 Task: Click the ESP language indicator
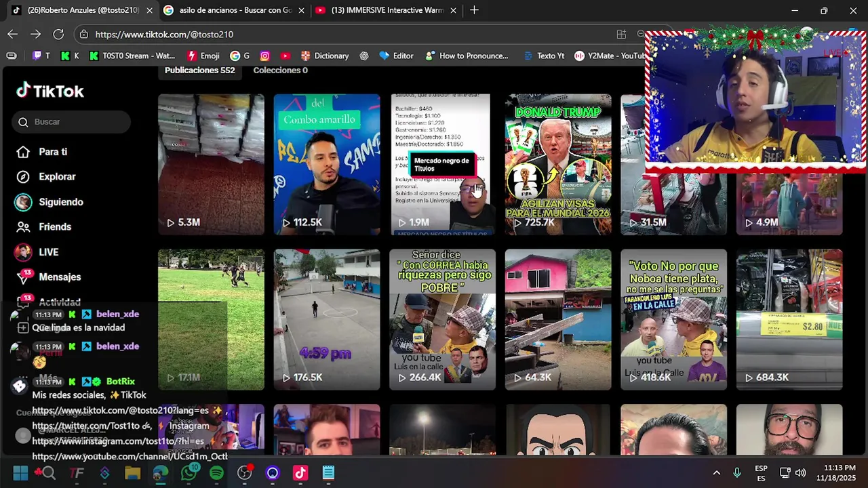click(x=761, y=473)
